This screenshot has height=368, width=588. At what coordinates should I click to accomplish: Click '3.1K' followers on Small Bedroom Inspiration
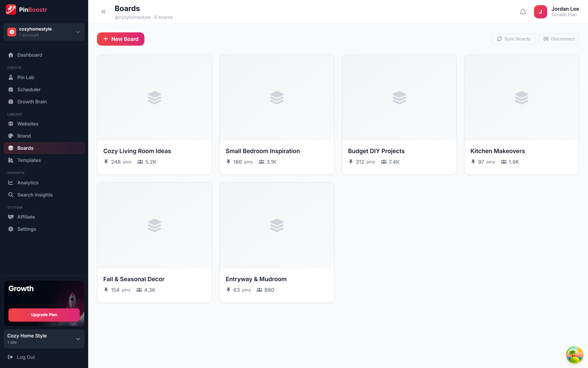tap(271, 162)
